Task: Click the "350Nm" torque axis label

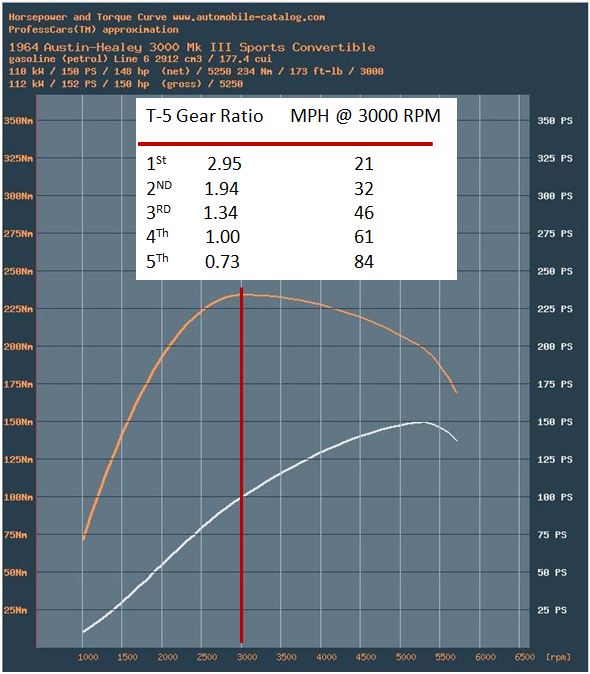Action: click(18, 121)
